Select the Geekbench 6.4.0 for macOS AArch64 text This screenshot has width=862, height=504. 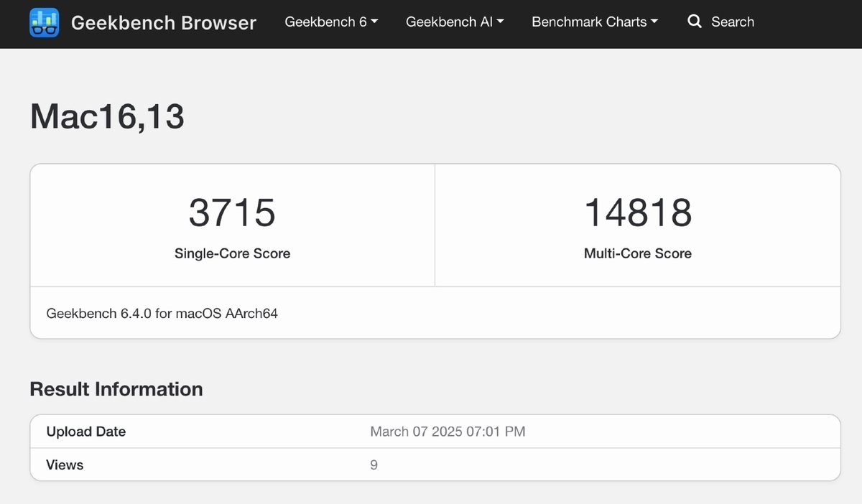click(x=162, y=313)
